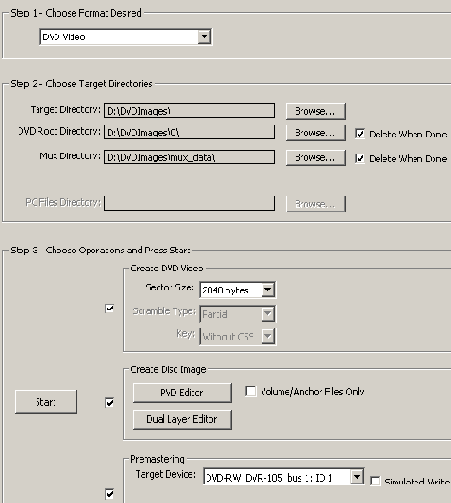
Task: Click the arrow of the format combo box
Action: coord(204,37)
